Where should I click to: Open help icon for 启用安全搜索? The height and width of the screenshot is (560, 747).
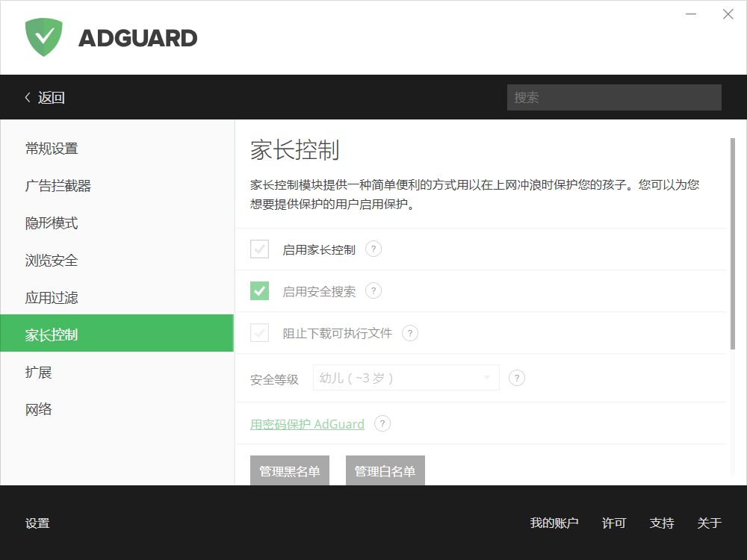(x=373, y=290)
